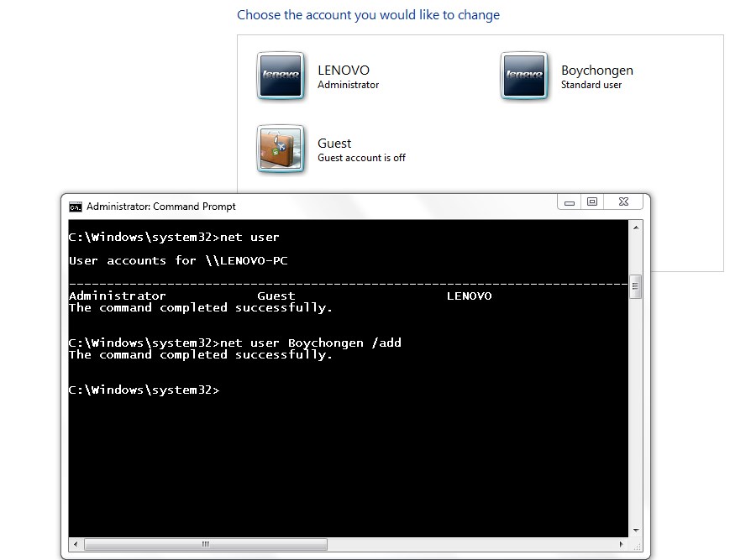The height and width of the screenshot is (560, 751).
Task: Click the Command Prompt title bar icon
Action: [76, 207]
